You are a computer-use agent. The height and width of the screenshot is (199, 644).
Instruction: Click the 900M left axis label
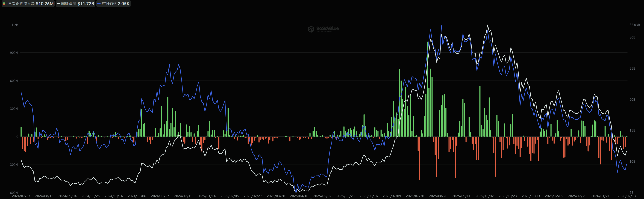(x=14, y=53)
